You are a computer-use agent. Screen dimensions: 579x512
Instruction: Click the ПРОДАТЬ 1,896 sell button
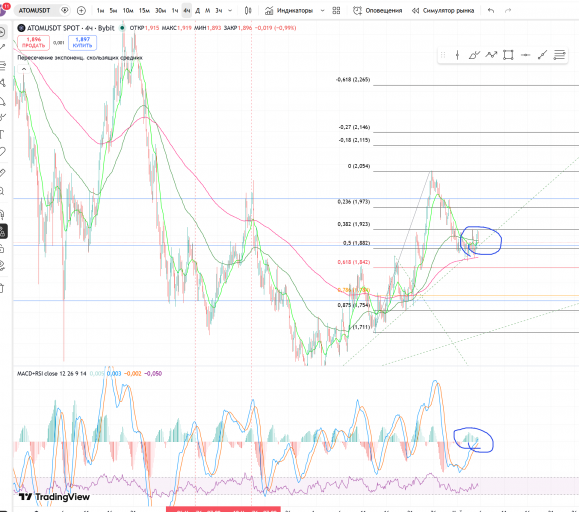coord(33,42)
